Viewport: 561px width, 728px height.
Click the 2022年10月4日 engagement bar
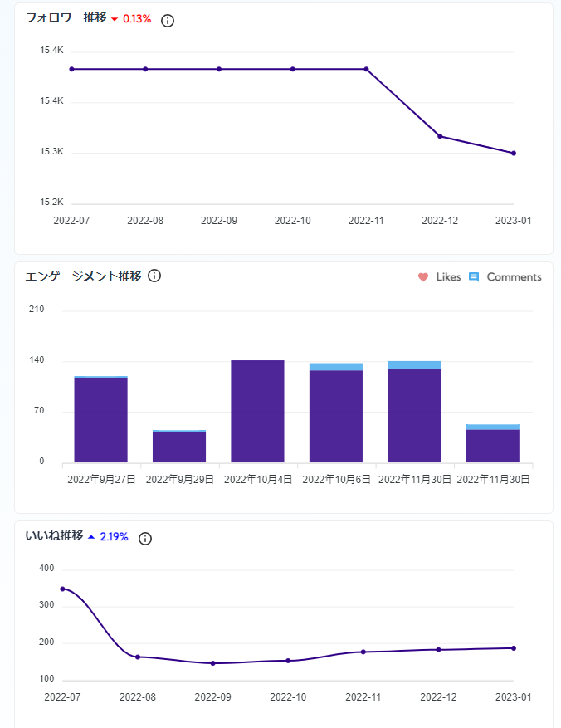(257, 412)
